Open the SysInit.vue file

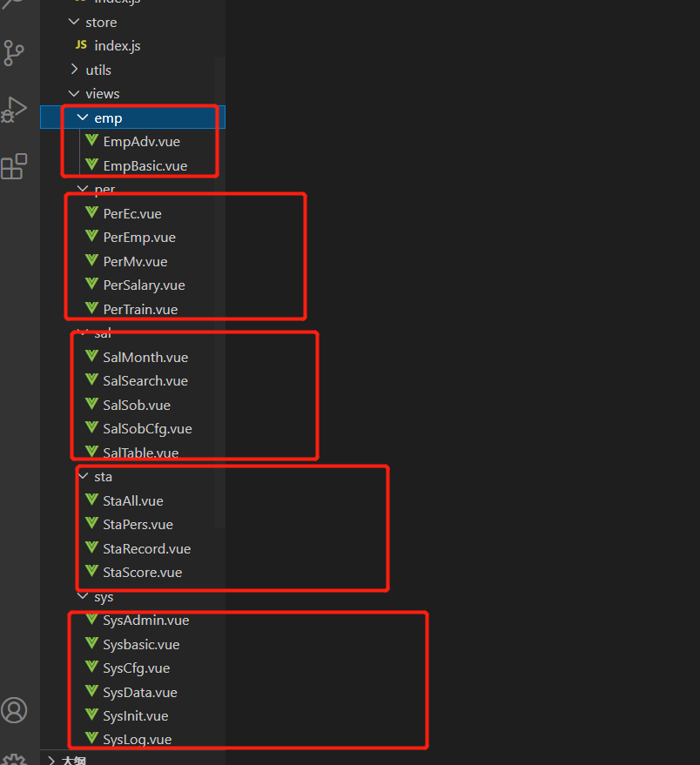(x=136, y=716)
